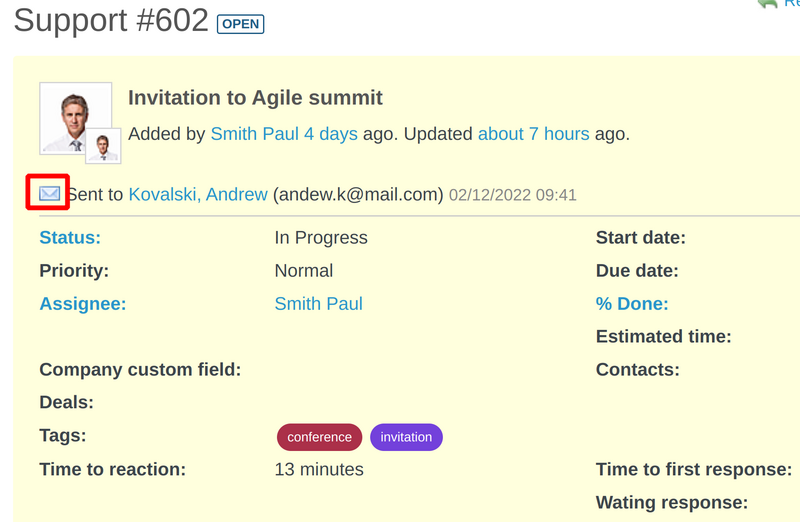Click the '4 days' creation time link
This screenshot has width=800, height=522.
(x=331, y=134)
